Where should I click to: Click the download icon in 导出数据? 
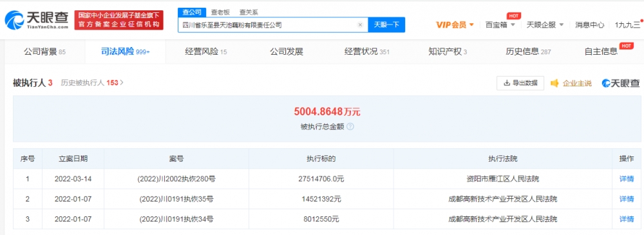click(507, 83)
